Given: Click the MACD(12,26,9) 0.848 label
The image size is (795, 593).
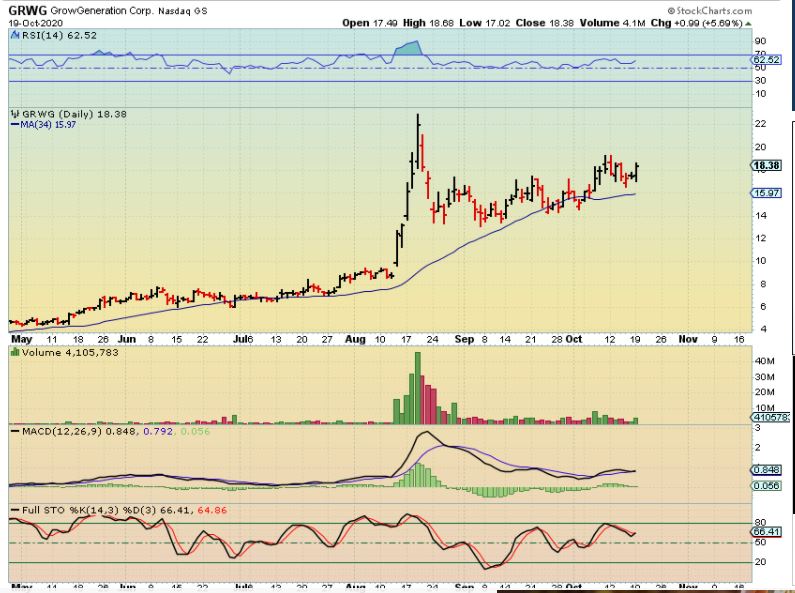Looking at the screenshot, I should (79, 431).
